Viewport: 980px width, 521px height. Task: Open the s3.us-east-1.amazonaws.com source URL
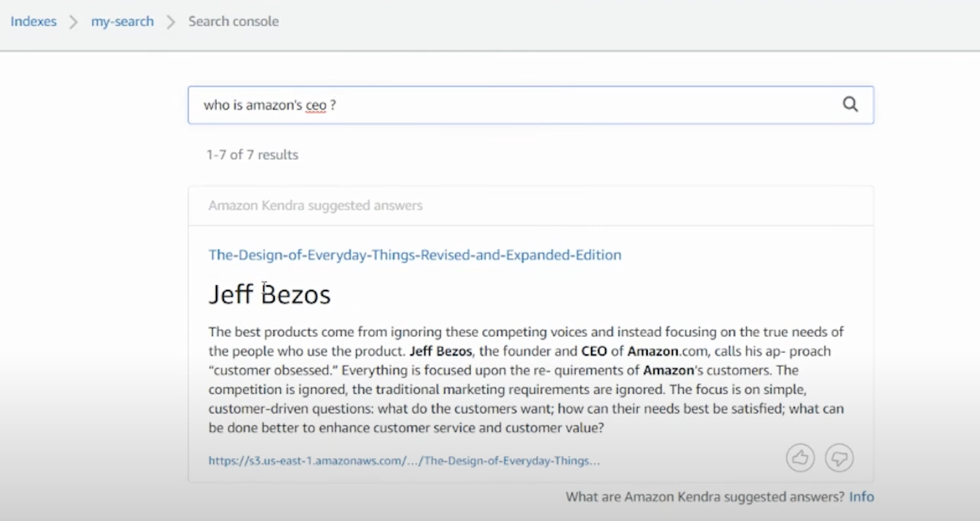[404, 461]
